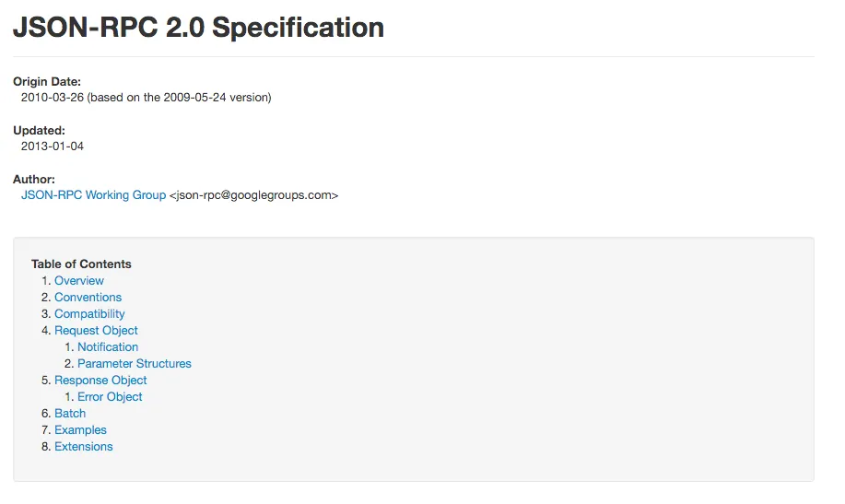Go to the Error Object subsection
Viewport: 845px width, 504px height.
pyautogui.click(x=110, y=397)
